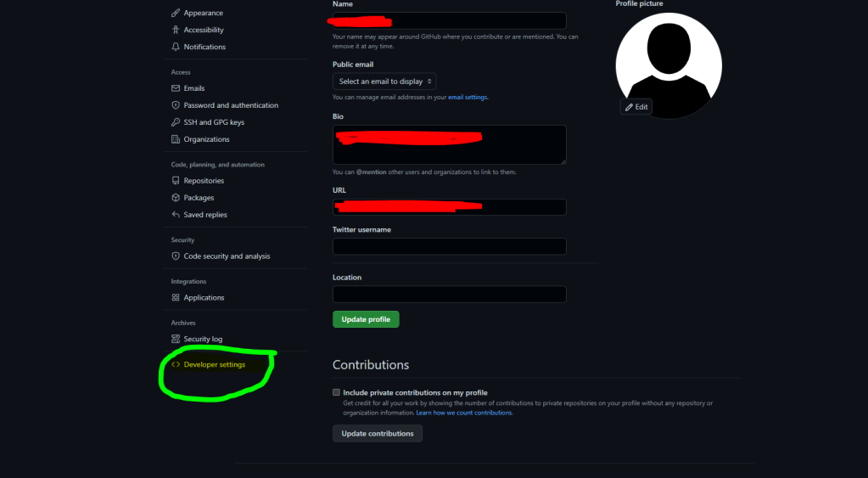Click the Organizations building icon
868x478 pixels.
tap(176, 139)
